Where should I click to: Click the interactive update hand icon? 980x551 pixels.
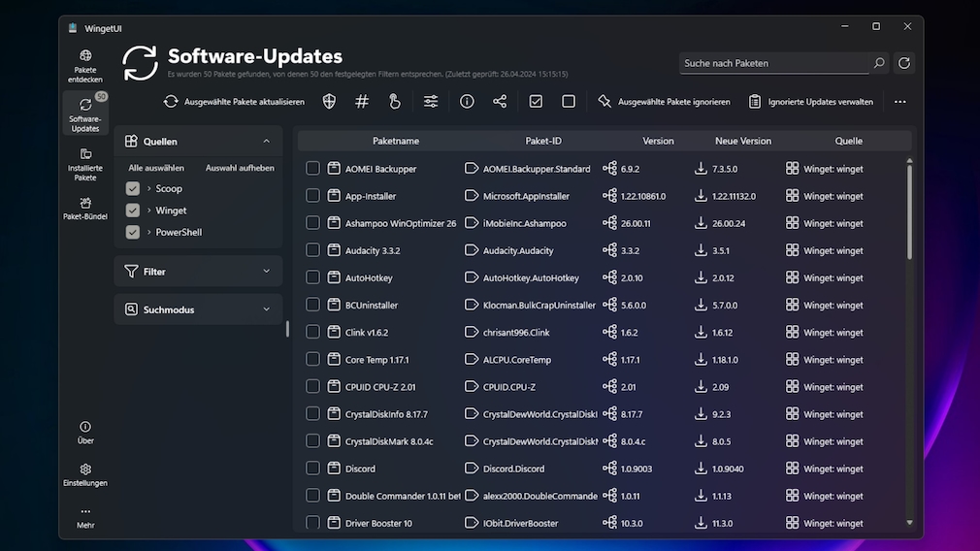pyautogui.click(x=394, y=101)
